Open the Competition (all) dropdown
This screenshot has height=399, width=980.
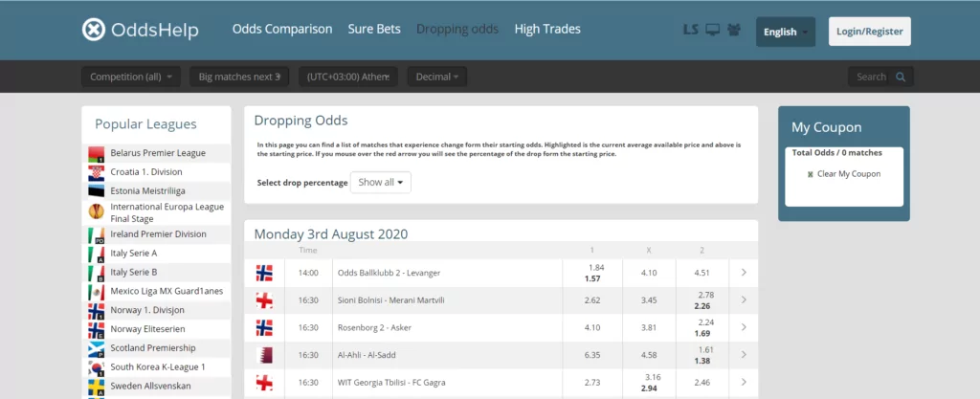point(131,77)
